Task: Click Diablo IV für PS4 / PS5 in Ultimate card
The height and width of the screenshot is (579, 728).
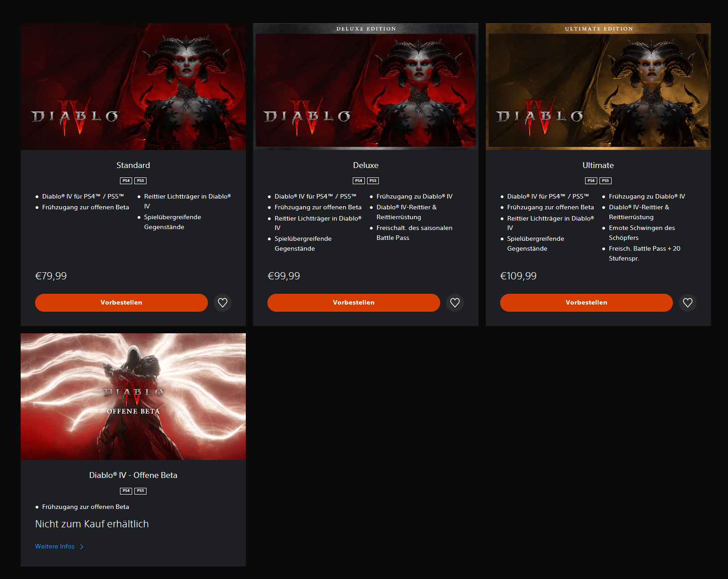Action: point(548,196)
